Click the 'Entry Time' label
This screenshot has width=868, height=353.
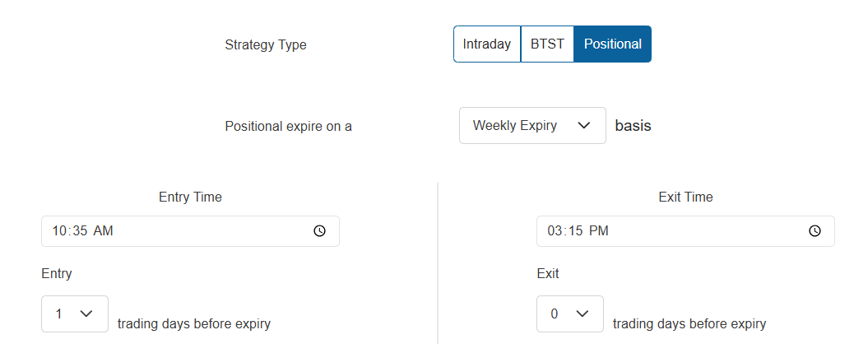tap(190, 197)
